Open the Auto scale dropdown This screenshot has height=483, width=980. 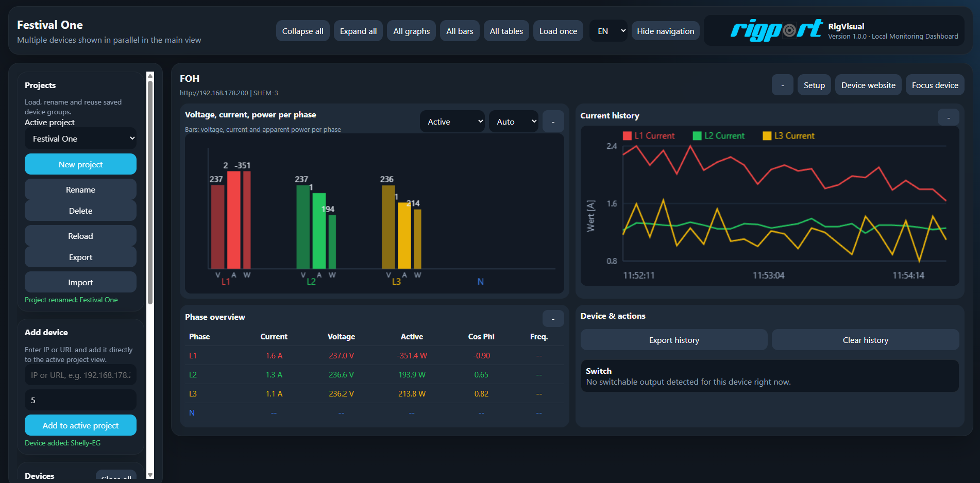[x=513, y=122]
